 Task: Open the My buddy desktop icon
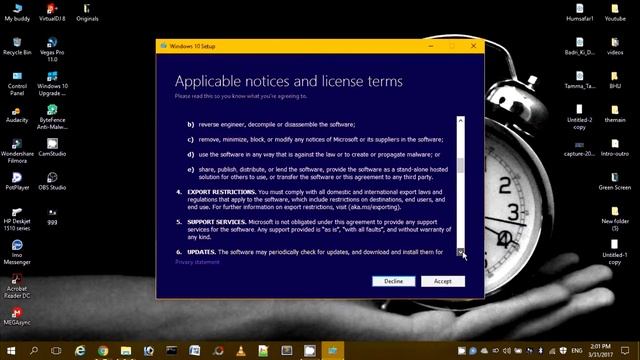pyautogui.click(x=17, y=12)
